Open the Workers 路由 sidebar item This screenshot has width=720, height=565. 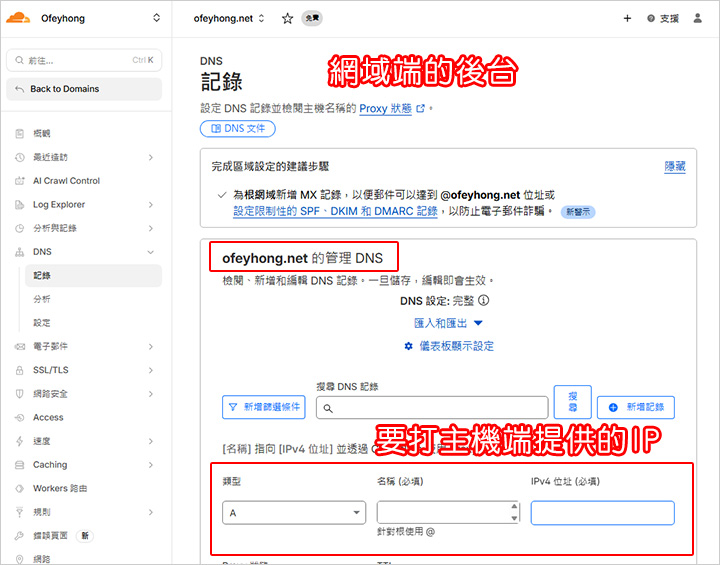[60, 488]
